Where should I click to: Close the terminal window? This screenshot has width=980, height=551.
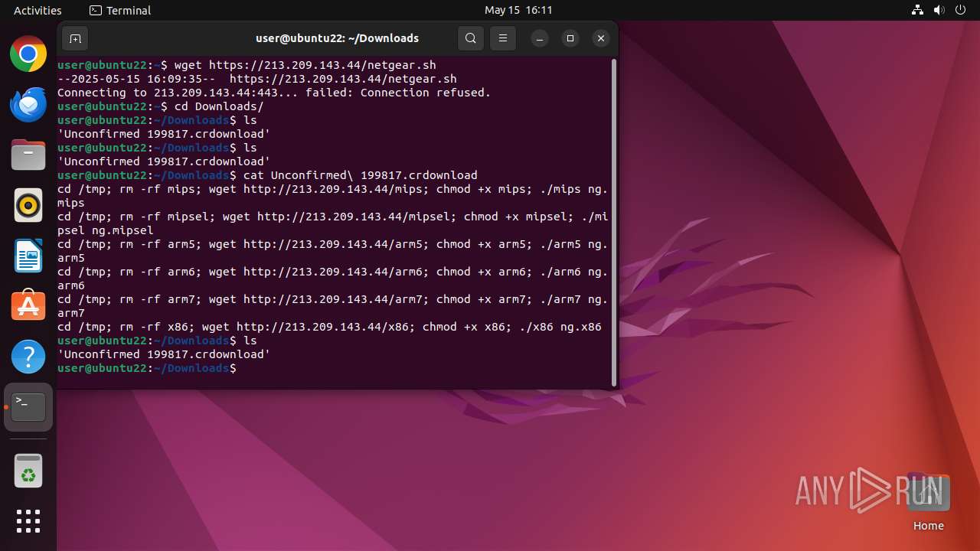coord(601,38)
